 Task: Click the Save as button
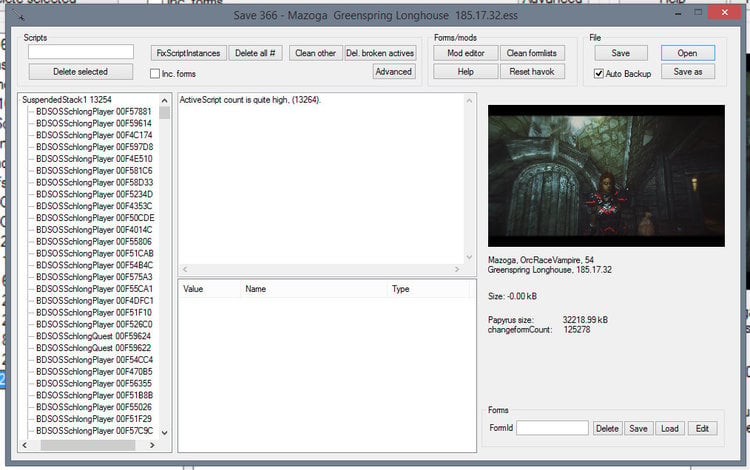pos(688,72)
